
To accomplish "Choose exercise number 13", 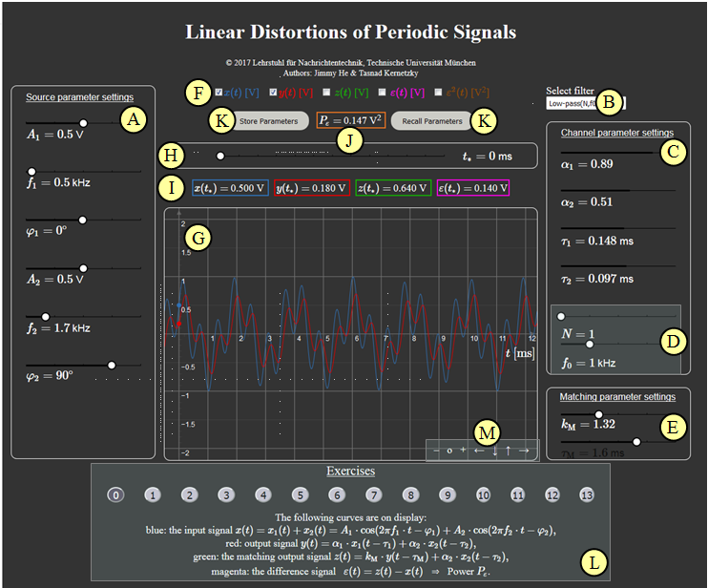I will (x=586, y=494).
